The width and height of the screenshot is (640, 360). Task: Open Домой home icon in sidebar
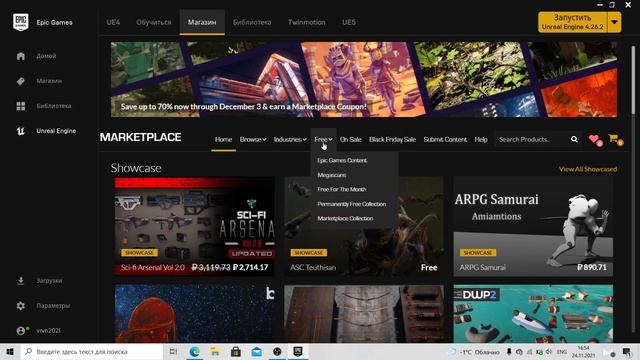[x=21, y=56]
